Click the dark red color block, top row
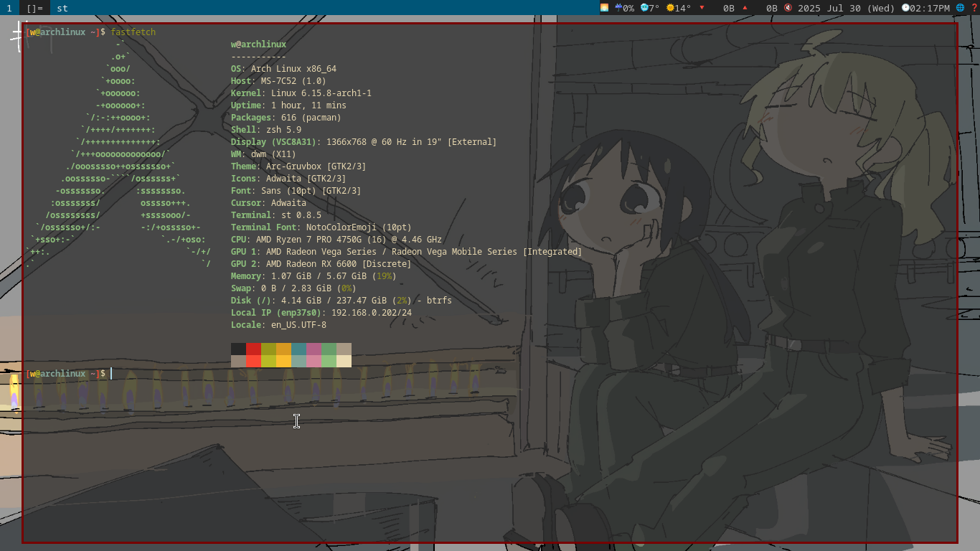The width and height of the screenshot is (980, 551). coord(253,349)
